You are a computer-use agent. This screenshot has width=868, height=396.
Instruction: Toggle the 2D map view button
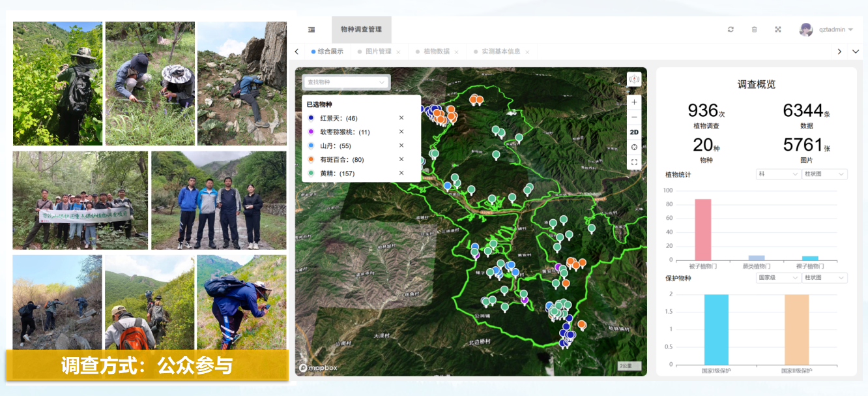point(634,132)
